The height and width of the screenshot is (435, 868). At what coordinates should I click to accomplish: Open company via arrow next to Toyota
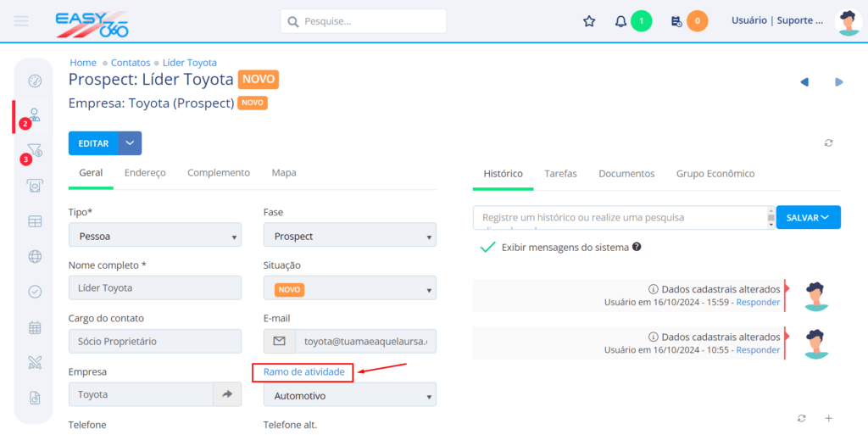[227, 394]
